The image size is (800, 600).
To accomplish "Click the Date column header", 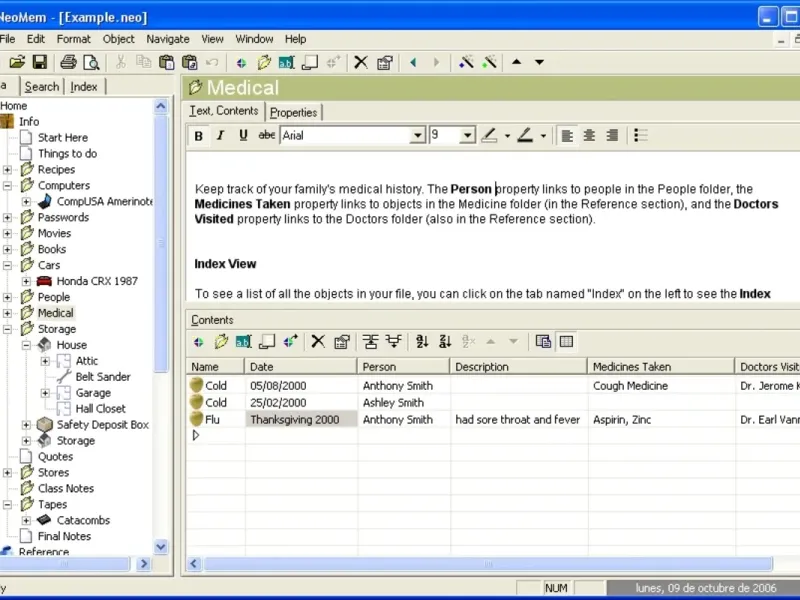I will click(300, 367).
